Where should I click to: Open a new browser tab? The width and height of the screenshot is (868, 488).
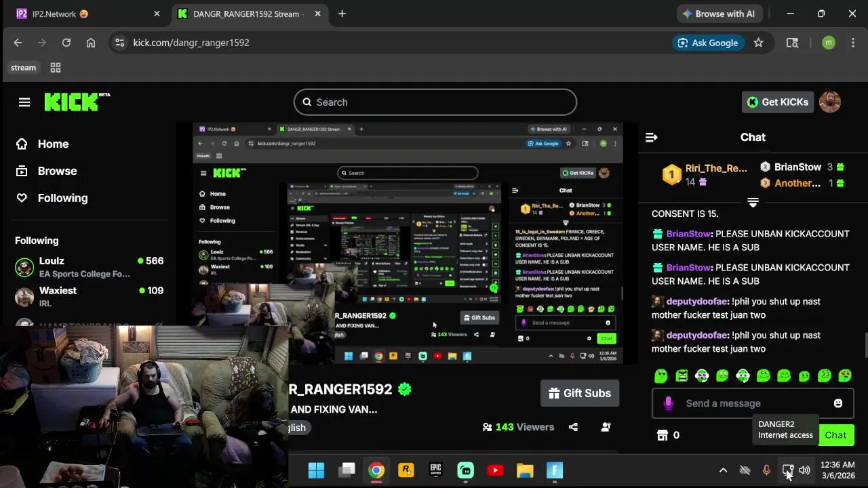(x=342, y=14)
